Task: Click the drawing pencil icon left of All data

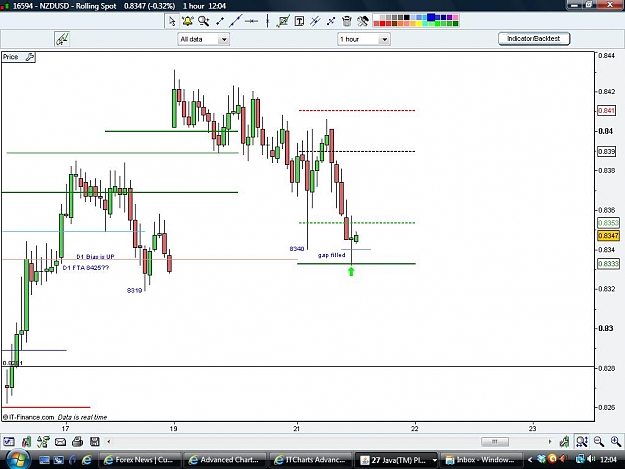Action: (62, 39)
